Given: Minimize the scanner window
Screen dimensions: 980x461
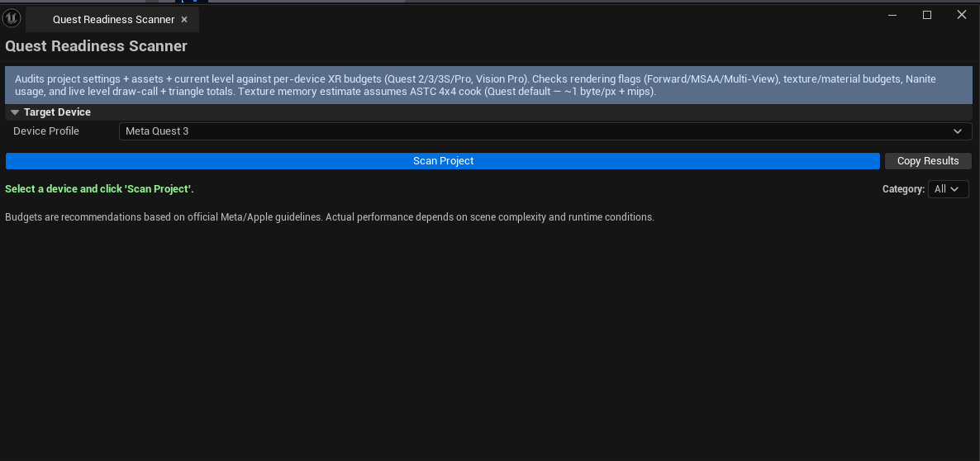Looking at the screenshot, I should coord(892,15).
